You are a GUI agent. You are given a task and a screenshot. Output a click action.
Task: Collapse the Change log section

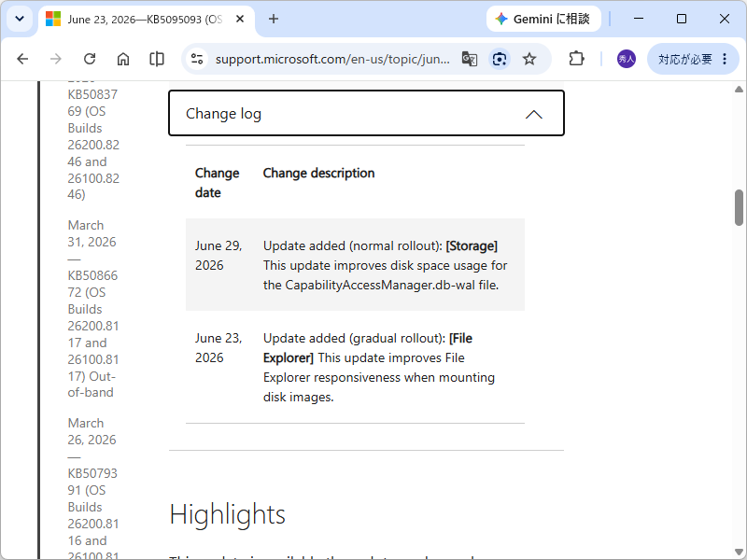pyautogui.click(x=366, y=113)
